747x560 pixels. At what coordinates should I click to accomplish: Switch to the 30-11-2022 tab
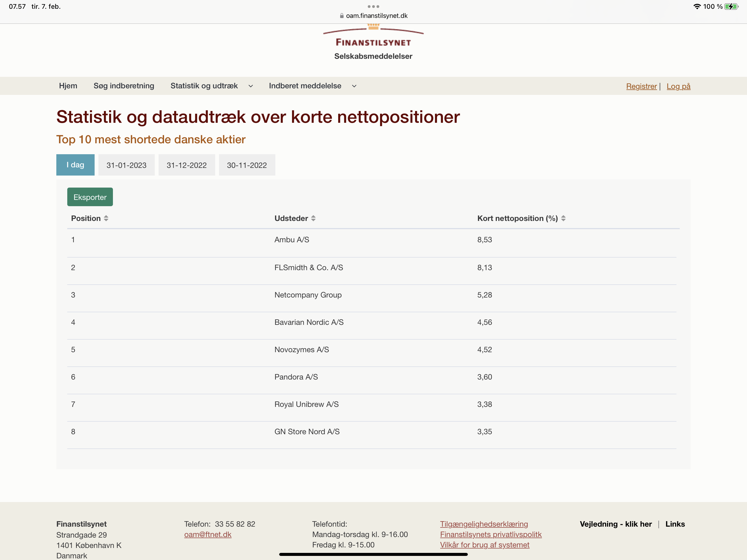(247, 165)
